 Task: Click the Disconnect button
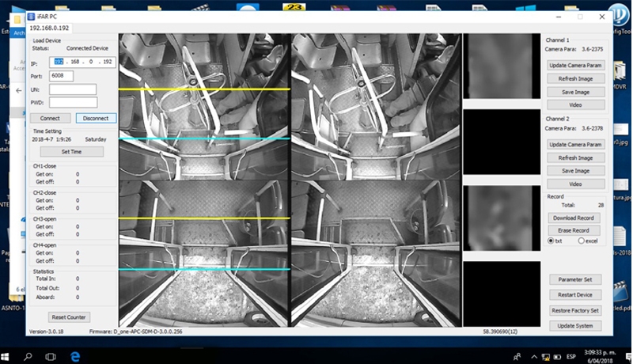click(x=95, y=118)
